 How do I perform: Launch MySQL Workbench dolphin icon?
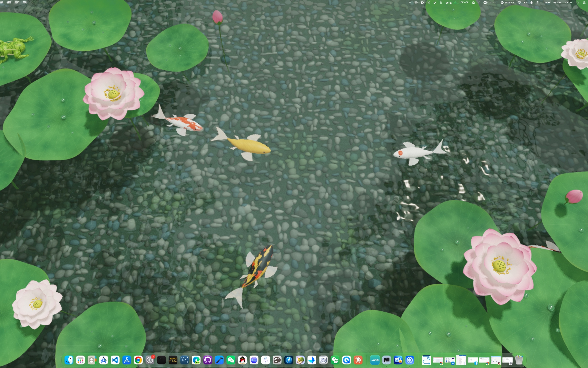185,360
